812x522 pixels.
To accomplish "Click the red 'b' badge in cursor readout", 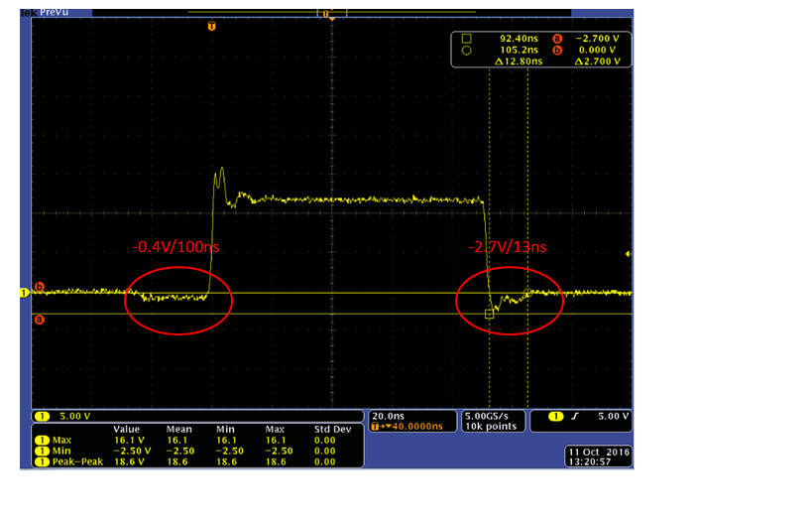I will point(557,51).
